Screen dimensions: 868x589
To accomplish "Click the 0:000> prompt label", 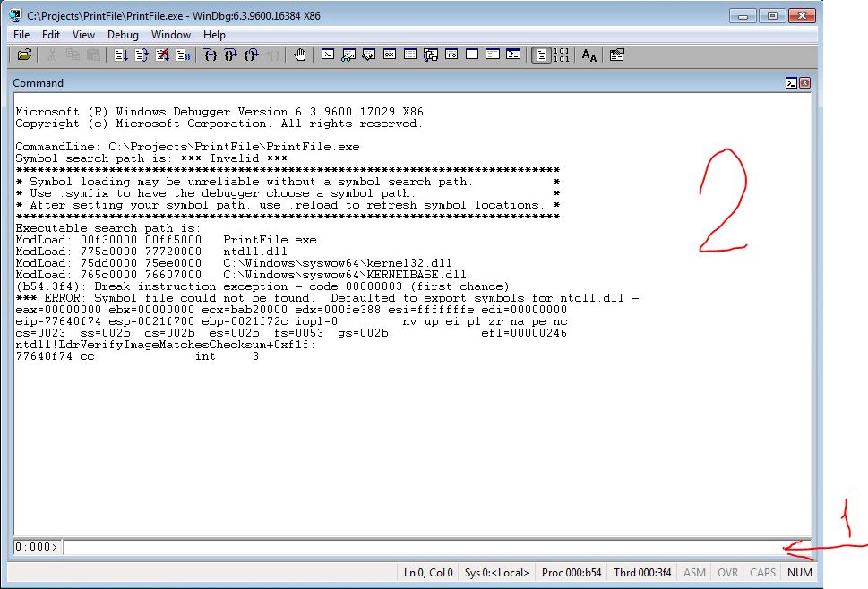I will (37, 547).
